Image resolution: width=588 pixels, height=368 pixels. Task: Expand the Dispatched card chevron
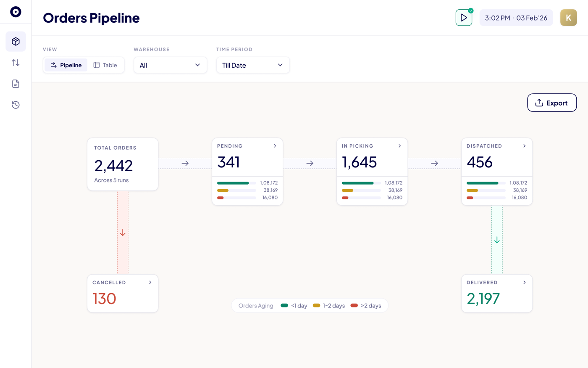pos(525,146)
